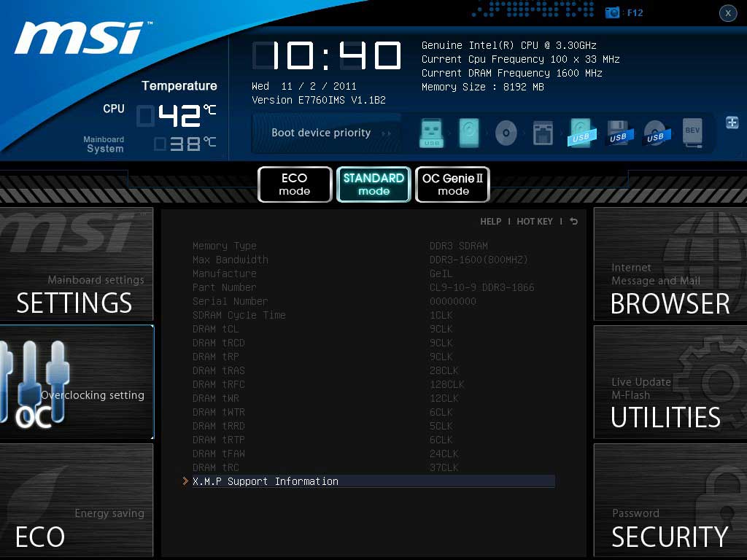
Task: Open the ECO energy saving panel
Action: click(x=76, y=500)
